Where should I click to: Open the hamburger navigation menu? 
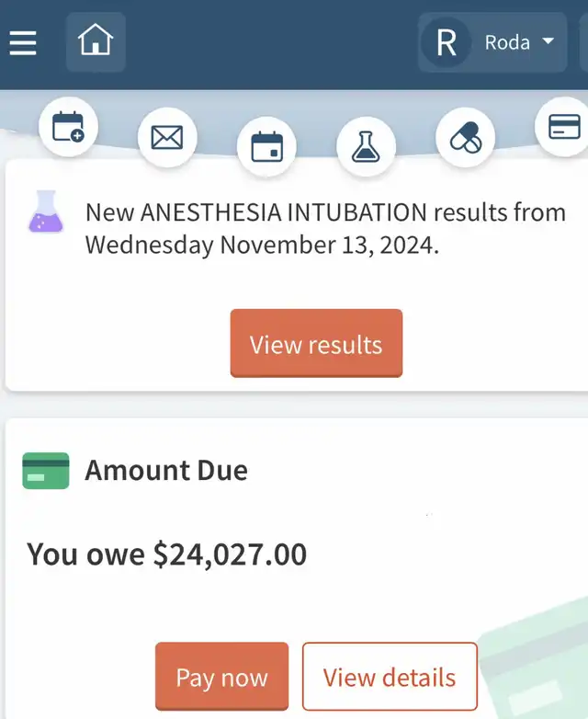pos(22,42)
